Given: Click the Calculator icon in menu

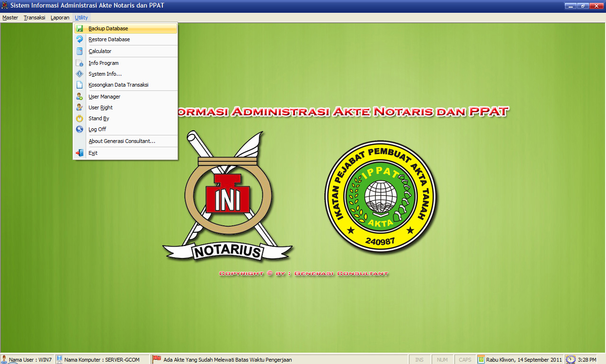Looking at the screenshot, I should pos(80,51).
